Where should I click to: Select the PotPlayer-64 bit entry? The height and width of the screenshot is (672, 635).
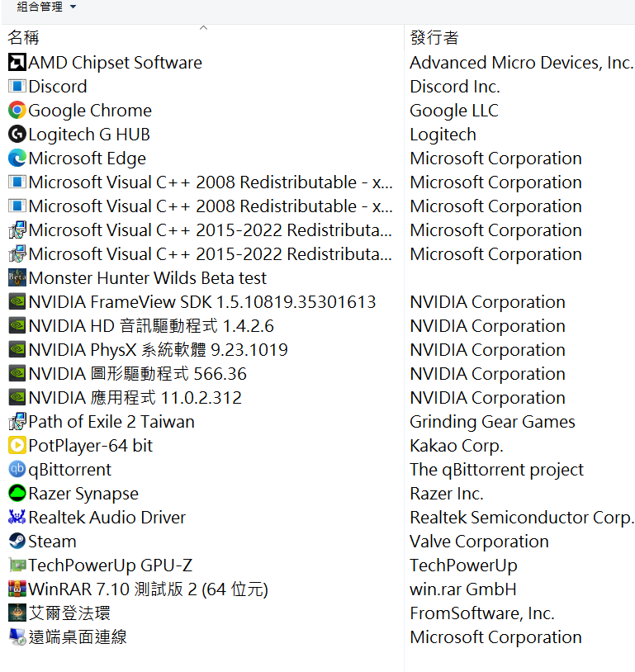pos(91,446)
